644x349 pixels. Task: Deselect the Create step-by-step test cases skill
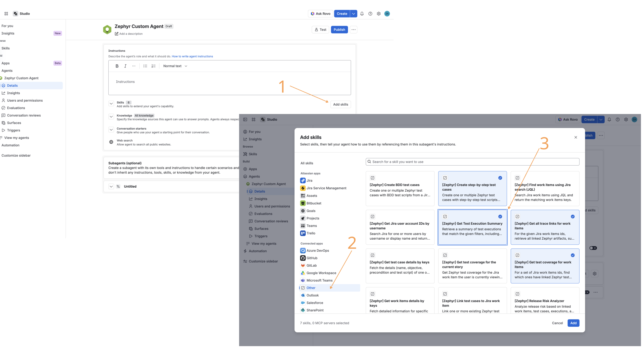click(x=472, y=189)
